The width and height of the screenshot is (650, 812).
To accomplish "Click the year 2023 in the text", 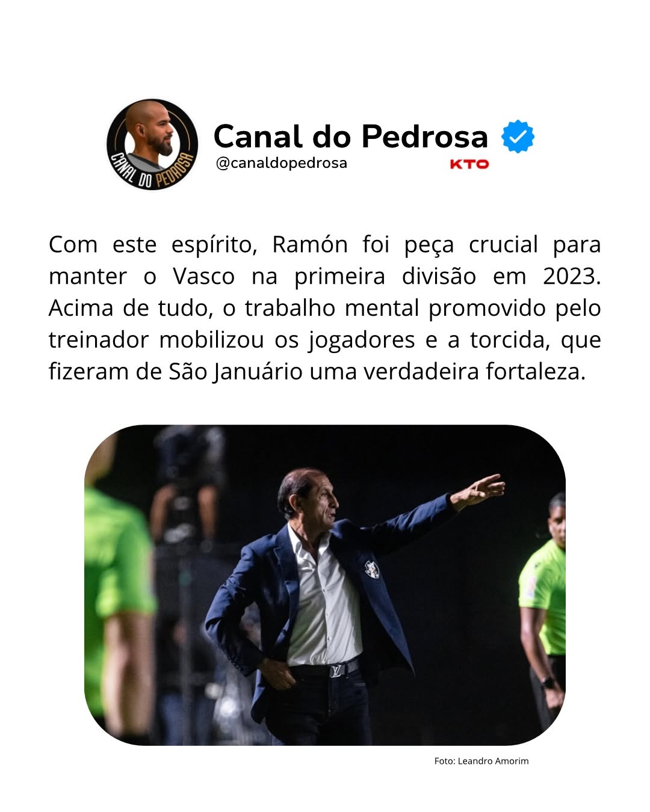I will [x=569, y=277].
